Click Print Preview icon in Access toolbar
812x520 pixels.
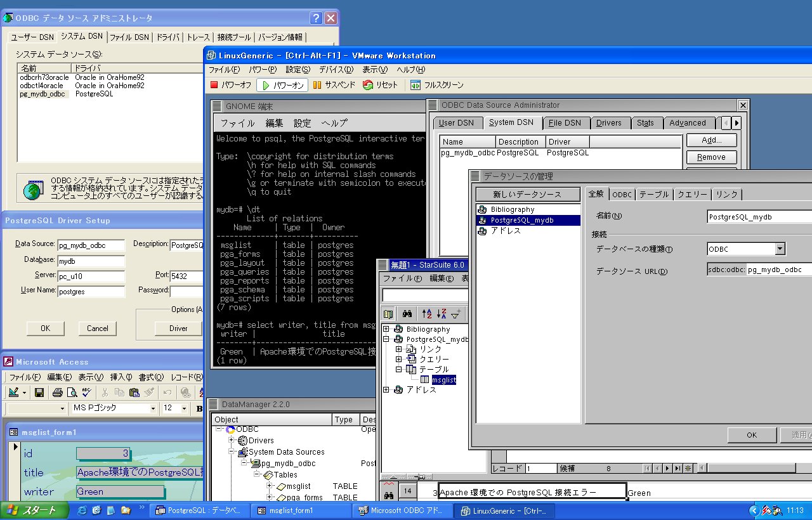coord(71,393)
